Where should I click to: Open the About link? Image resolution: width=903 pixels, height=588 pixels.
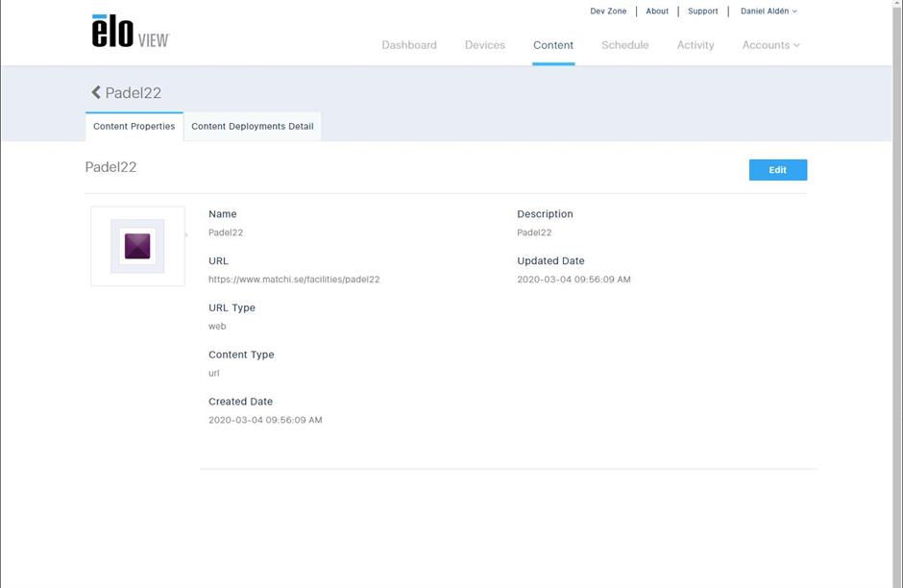coord(657,12)
